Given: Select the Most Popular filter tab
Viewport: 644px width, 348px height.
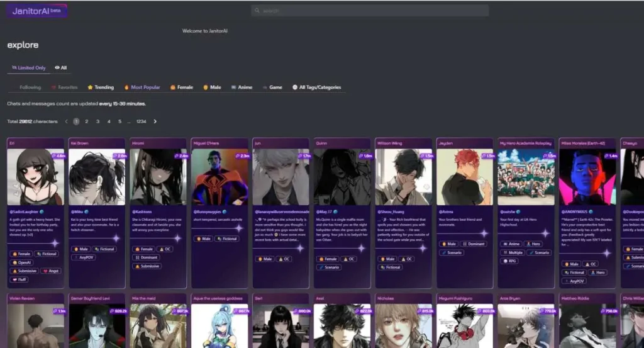Looking at the screenshot, I should click(x=142, y=87).
